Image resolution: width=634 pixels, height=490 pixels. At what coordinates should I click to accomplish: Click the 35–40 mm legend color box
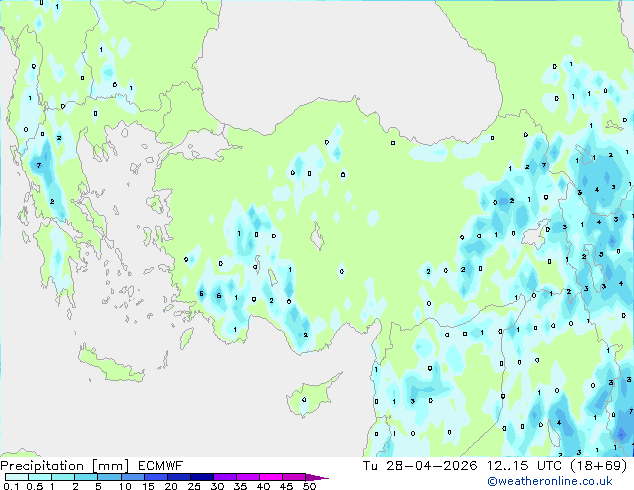click(248, 477)
